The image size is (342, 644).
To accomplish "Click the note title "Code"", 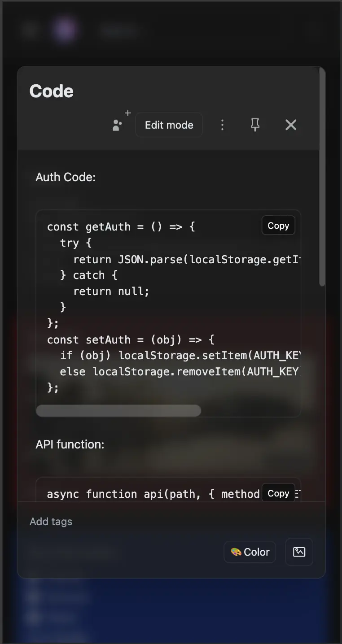I will pyautogui.click(x=52, y=91).
